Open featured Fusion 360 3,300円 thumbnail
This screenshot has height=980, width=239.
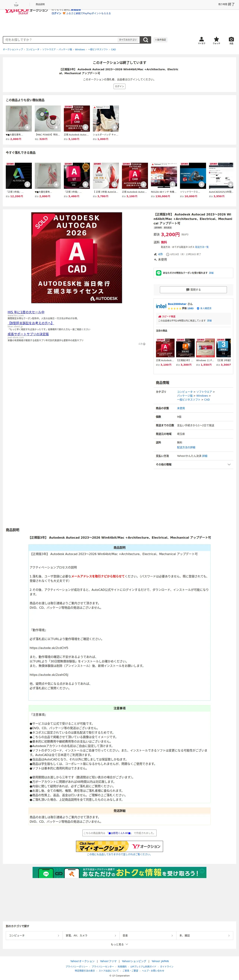click(185, 347)
